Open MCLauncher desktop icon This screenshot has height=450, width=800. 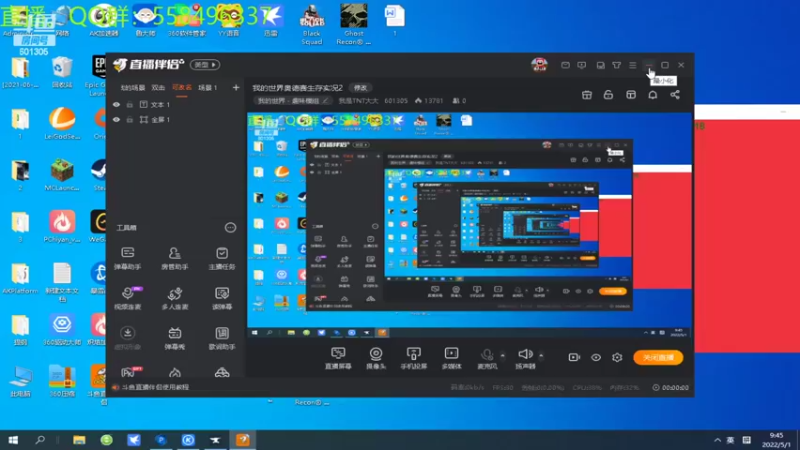tap(62, 175)
